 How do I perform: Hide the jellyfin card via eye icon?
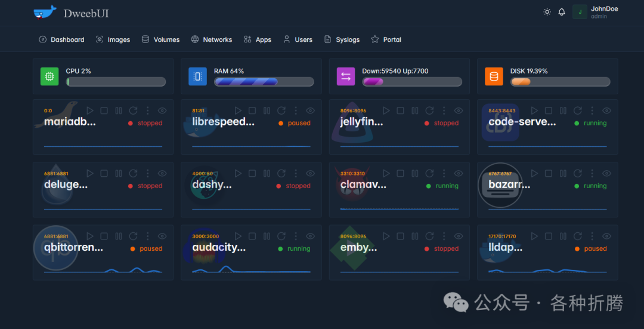click(459, 110)
